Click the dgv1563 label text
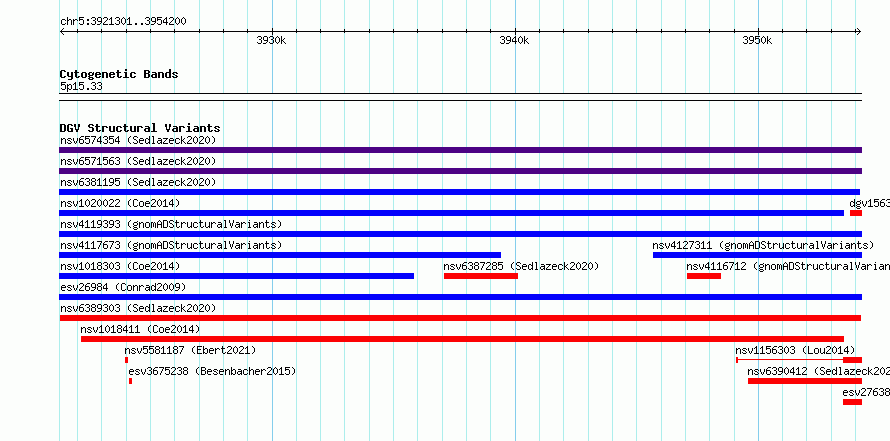The image size is (890, 441). tap(870, 203)
